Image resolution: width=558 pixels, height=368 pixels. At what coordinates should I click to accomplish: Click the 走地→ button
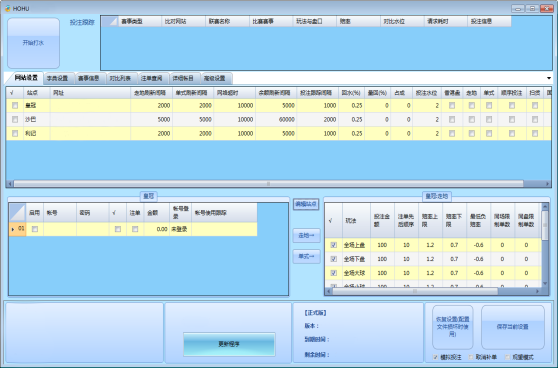point(306,236)
